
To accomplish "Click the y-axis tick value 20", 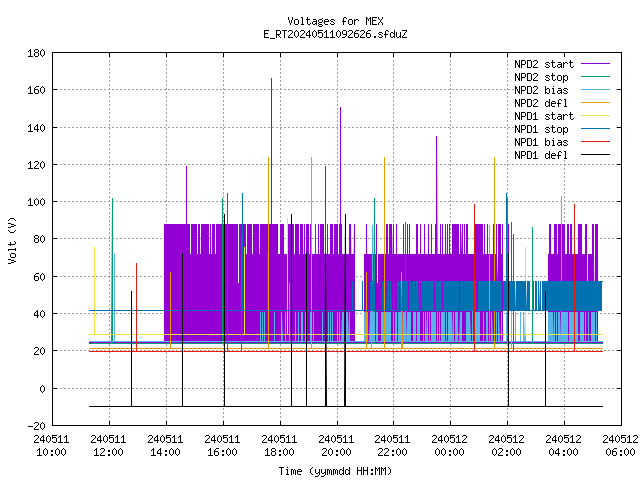I will [39, 351].
